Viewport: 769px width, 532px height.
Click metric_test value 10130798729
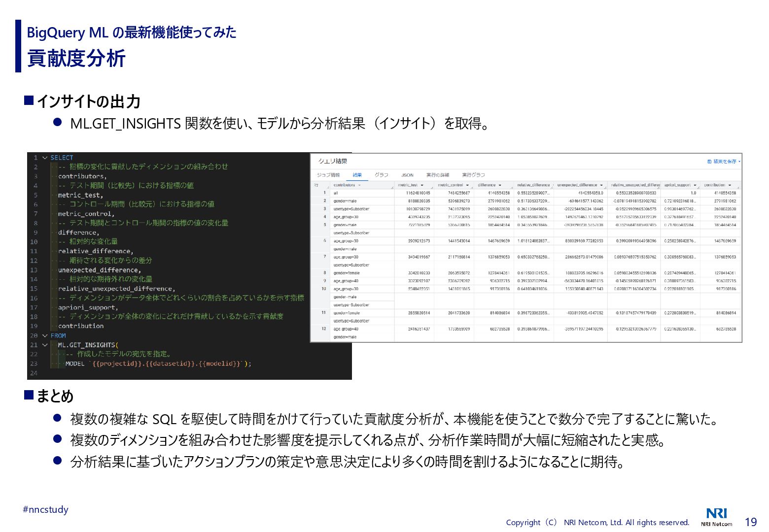418,209
